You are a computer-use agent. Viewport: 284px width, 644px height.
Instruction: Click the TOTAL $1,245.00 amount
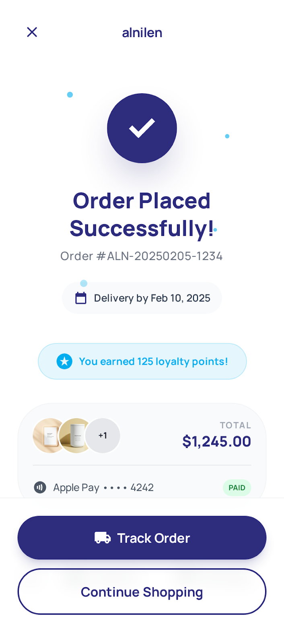(216, 441)
